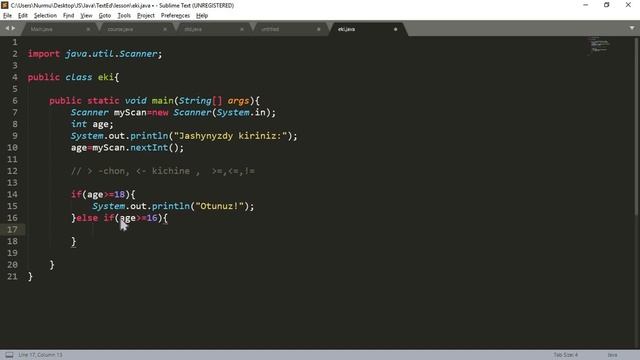Click the number 18 in the if condition
640x360 pixels.
[119, 195]
